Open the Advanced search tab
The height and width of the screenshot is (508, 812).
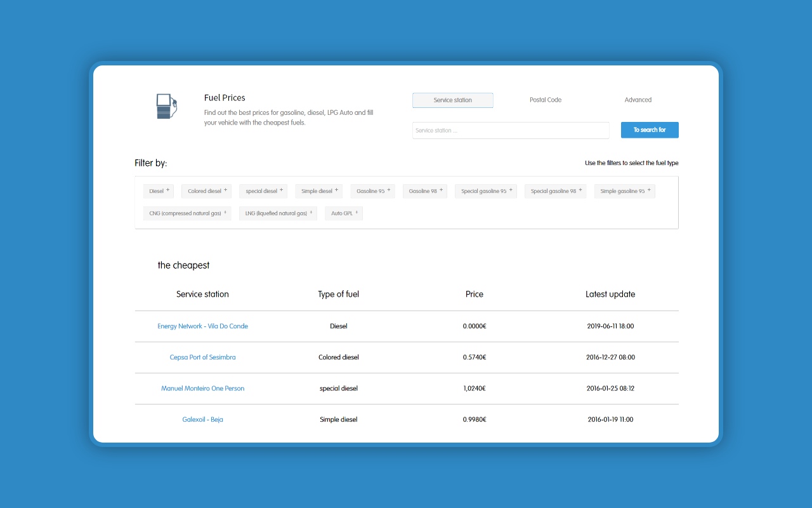click(638, 100)
